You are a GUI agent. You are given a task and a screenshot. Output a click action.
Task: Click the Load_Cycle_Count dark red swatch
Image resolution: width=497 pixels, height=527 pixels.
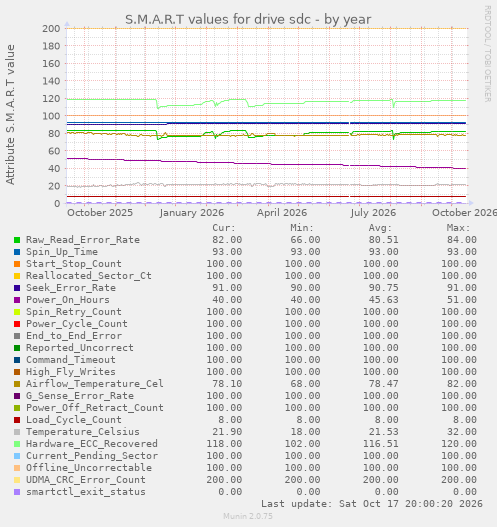pos(17,420)
